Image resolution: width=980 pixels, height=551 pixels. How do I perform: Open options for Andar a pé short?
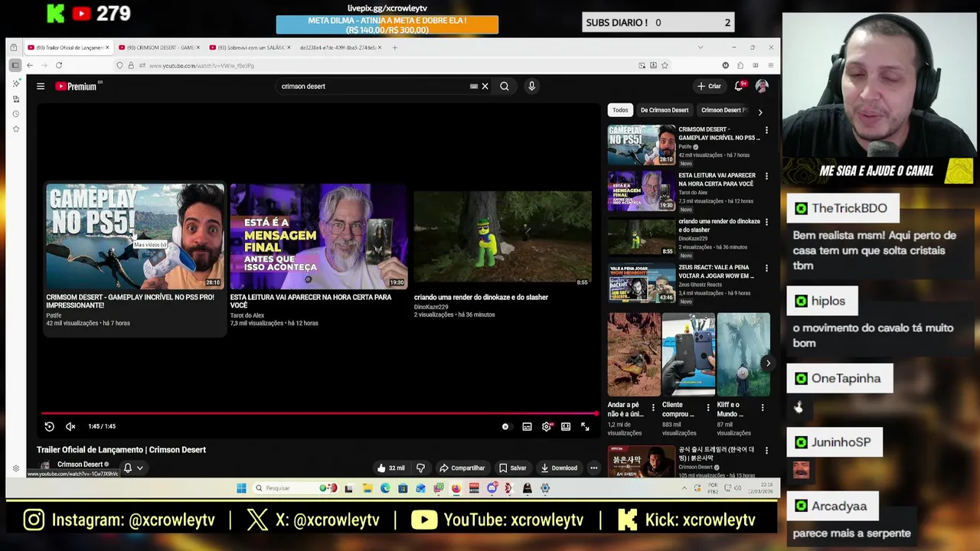[x=653, y=408]
